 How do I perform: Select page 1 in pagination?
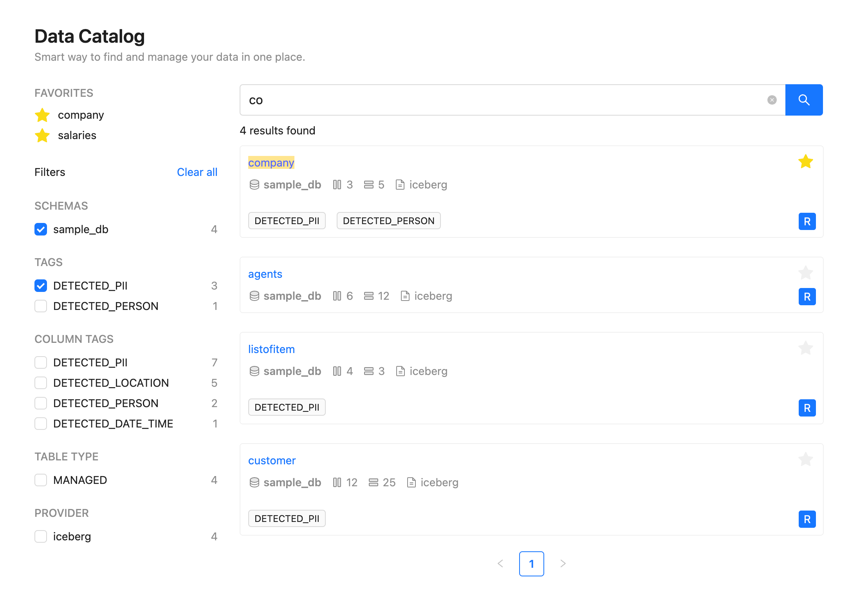tap(532, 564)
